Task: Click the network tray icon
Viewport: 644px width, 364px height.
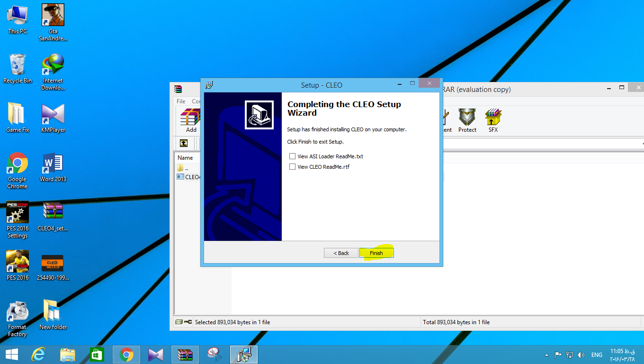Action: [570, 355]
